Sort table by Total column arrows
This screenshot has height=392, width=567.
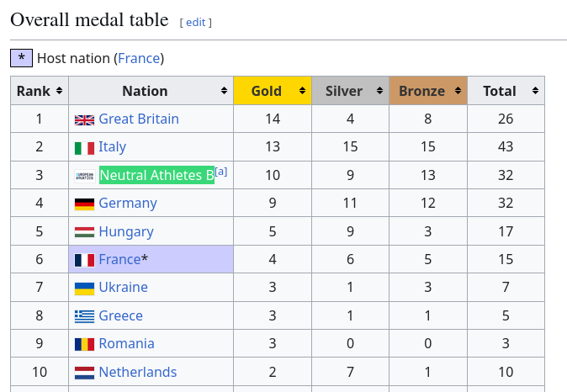point(535,91)
